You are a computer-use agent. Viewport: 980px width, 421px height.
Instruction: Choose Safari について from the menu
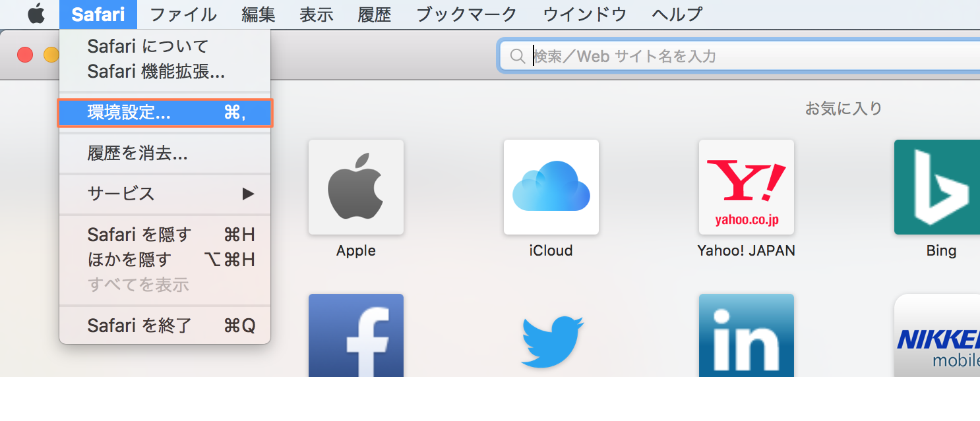tap(165, 46)
